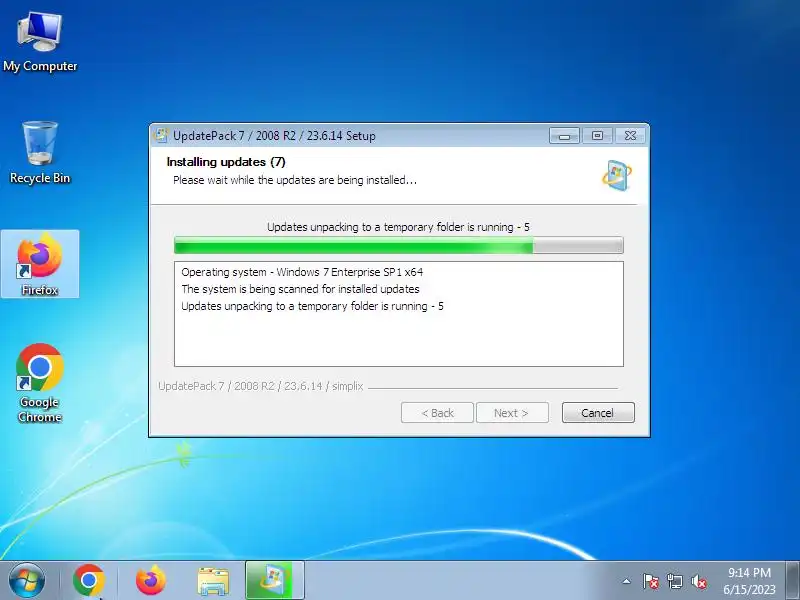Screen dimensions: 800x600
Task: Minimize the UpdatePack Setup window
Action: [x=564, y=136]
